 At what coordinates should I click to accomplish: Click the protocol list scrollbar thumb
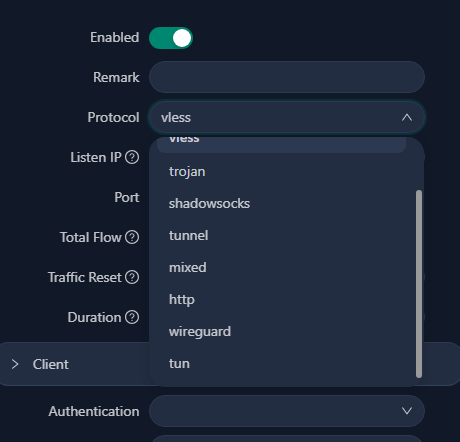point(419,284)
